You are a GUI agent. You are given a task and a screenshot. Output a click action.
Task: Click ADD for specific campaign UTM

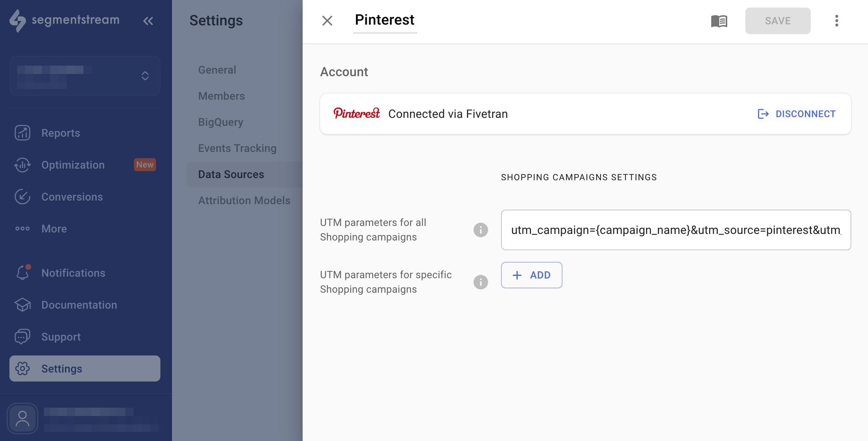point(531,275)
